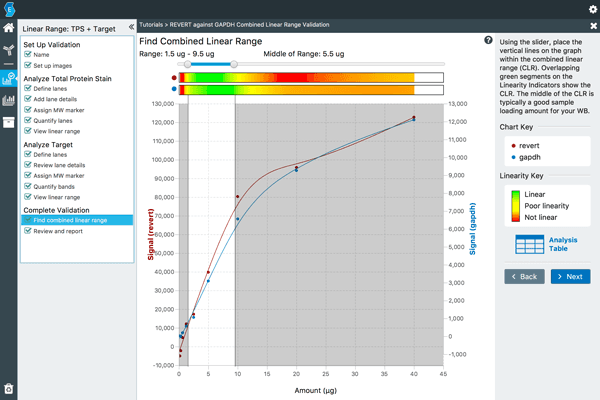Select Find combined linear range step
Image resolution: width=600 pixels, height=400 pixels.
[x=70, y=220]
